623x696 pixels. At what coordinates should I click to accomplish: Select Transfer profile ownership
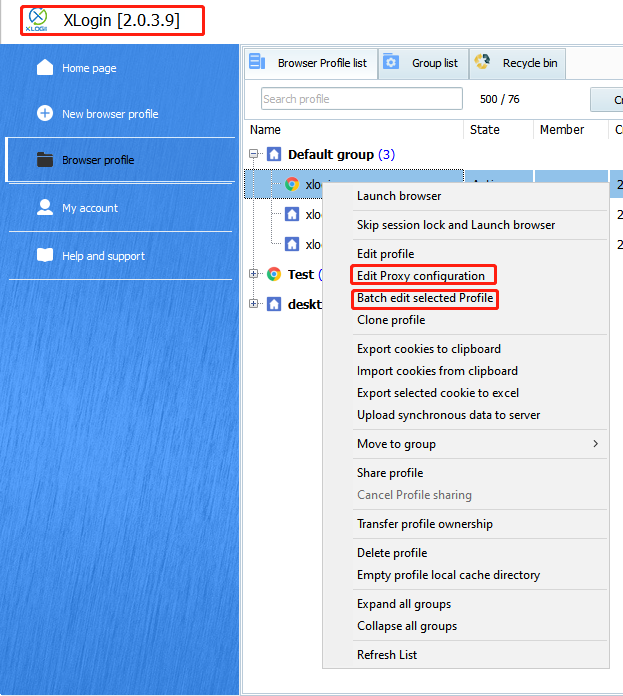pyautogui.click(x=425, y=524)
